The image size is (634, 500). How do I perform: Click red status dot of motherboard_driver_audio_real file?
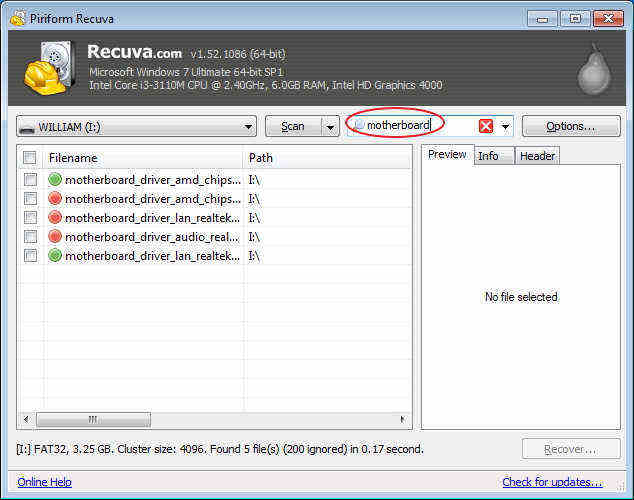click(x=55, y=236)
